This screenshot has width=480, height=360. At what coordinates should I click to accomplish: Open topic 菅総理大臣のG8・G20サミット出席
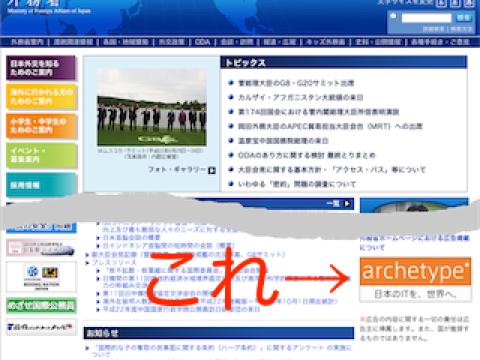(296, 83)
